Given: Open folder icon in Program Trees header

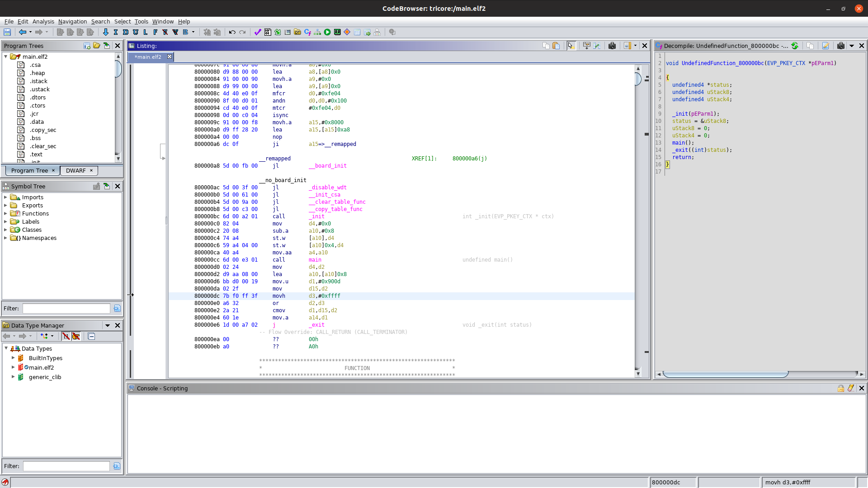Looking at the screenshot, I should click(97, 46).
